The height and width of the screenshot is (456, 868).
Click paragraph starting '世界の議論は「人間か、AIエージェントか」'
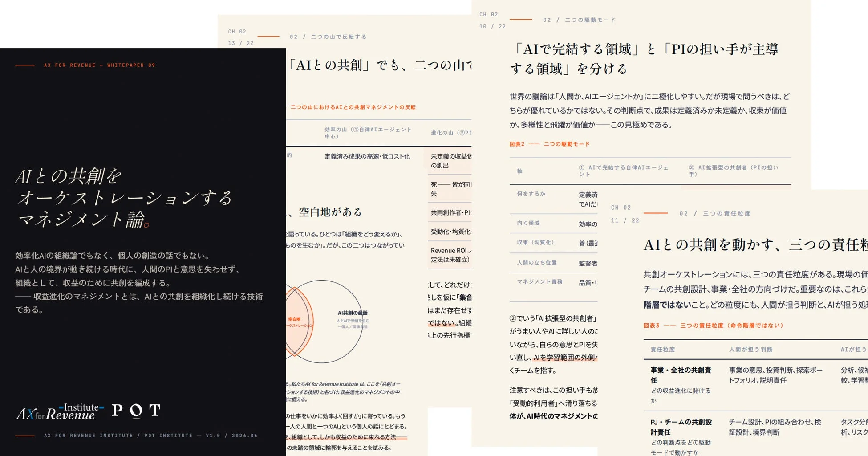(650, 110)
